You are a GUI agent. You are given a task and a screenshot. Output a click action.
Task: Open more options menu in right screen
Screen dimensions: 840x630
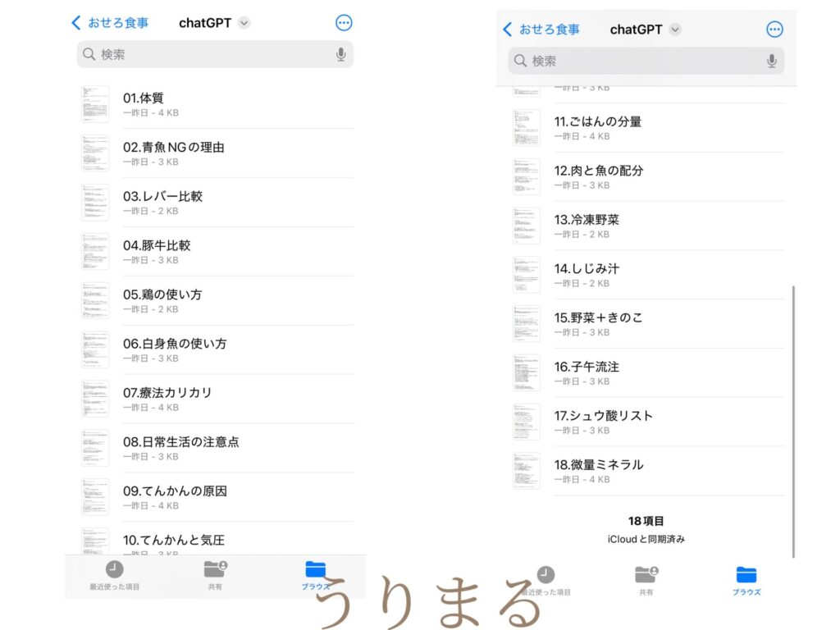click(x=774, y=30)
